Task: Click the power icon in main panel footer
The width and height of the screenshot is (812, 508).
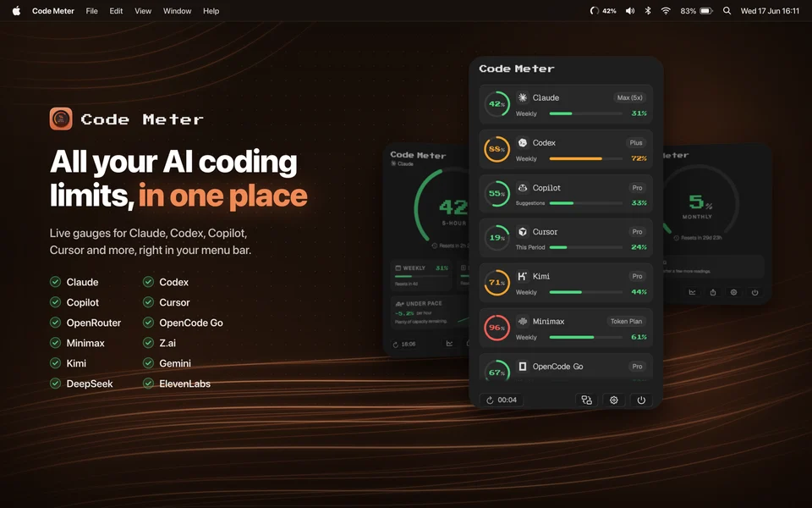Action: [x=641, y=400]
